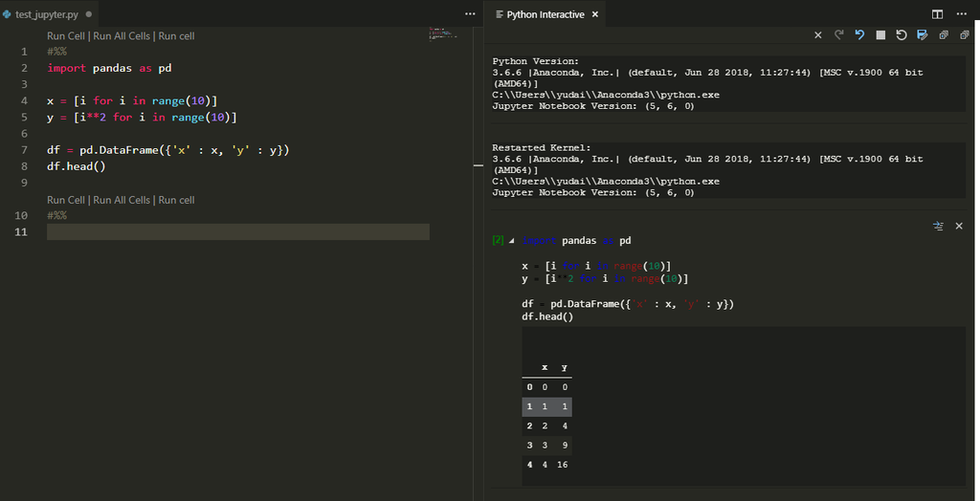Restart the IPython kernel
This screenshot has width=980, height=501.
(902, 35)
